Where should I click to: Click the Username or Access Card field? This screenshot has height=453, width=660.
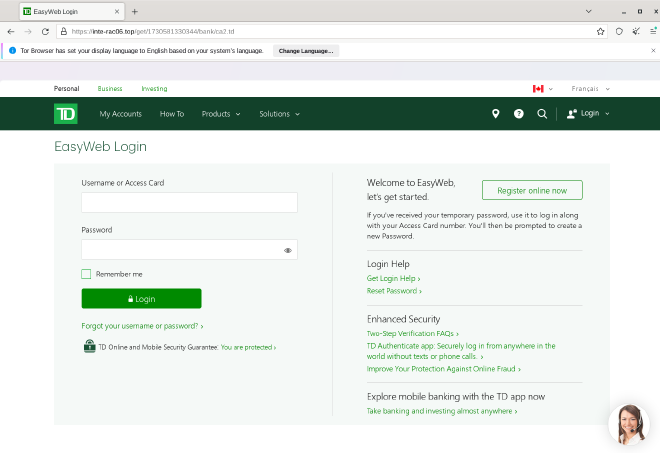click(189, 203)
